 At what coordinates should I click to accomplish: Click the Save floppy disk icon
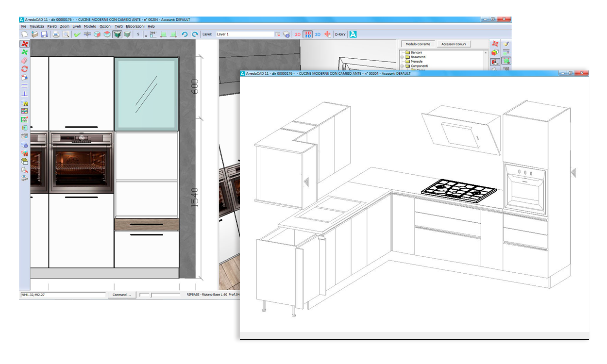pyautogui.click(x=44, y=34)
